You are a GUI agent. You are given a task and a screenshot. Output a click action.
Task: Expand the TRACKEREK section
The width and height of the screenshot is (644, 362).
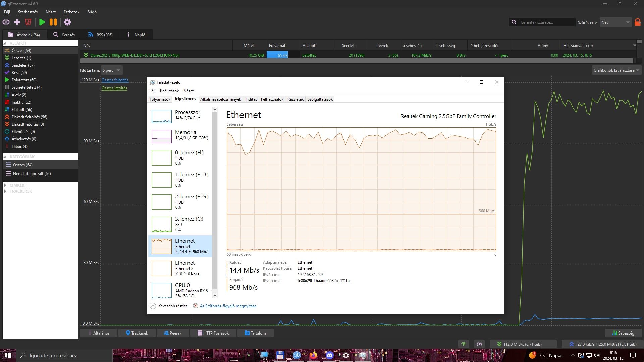point(5,191)
